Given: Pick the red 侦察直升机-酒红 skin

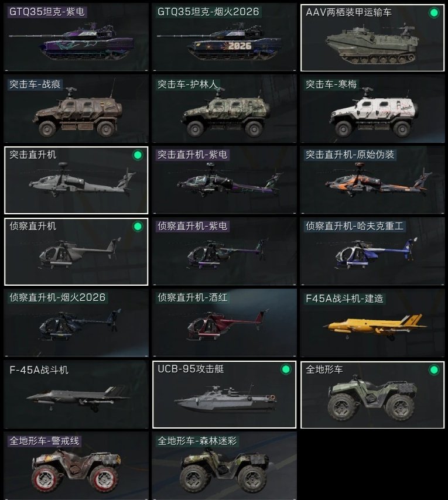Looking at the screenshot, I should (224, 323).
